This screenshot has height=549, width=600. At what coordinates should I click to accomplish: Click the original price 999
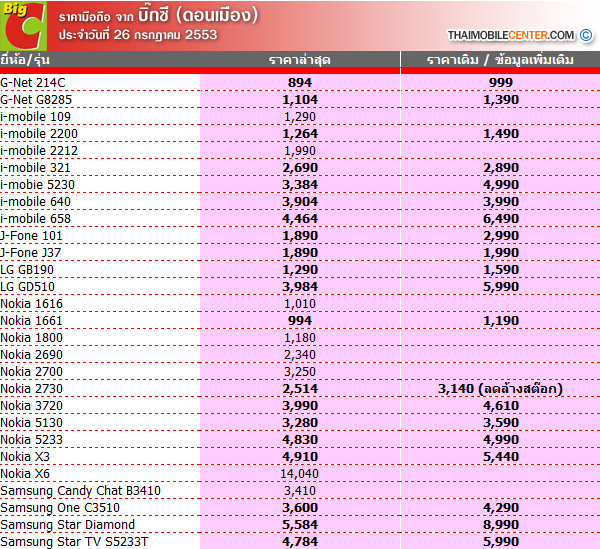click(x=501, y=83)
